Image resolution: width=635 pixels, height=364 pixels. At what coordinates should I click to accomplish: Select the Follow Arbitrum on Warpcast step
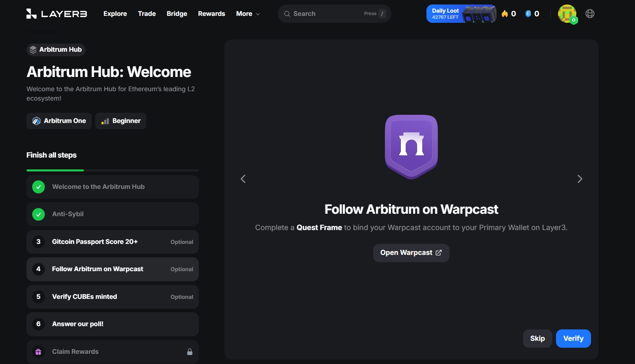point(112,269)
